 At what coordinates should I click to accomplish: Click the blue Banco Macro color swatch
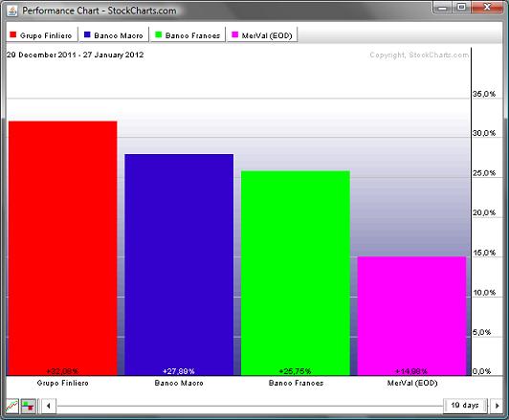point(87,34)
